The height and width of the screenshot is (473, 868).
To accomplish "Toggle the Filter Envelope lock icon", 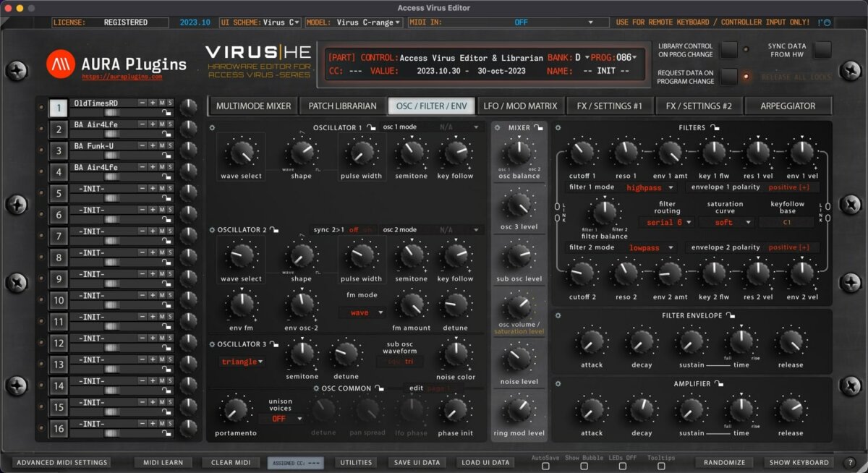I will tap(731, 315).
